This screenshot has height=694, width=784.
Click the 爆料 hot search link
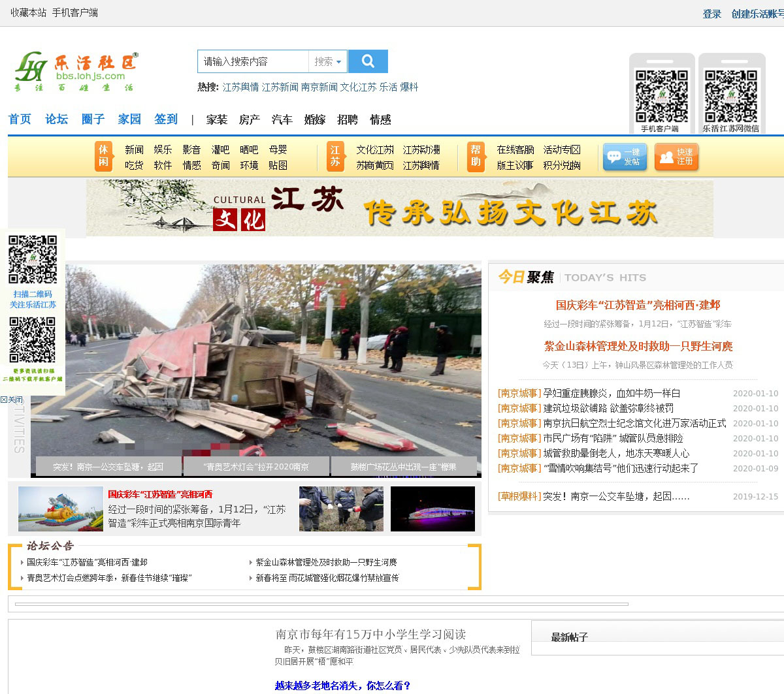tap(409, 87)
